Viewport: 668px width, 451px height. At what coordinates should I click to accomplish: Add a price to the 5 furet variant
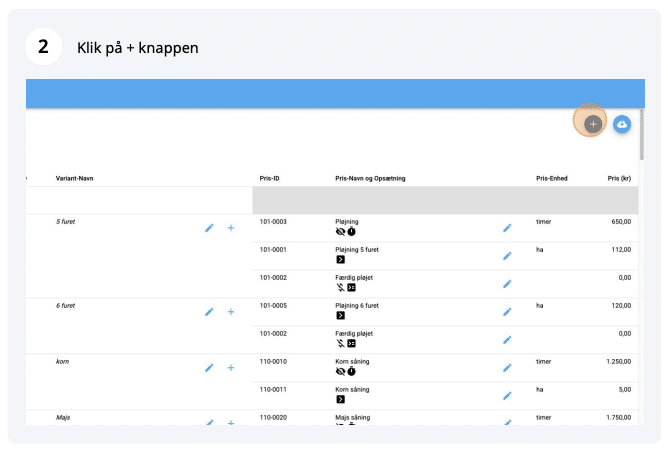coord(230,228)
